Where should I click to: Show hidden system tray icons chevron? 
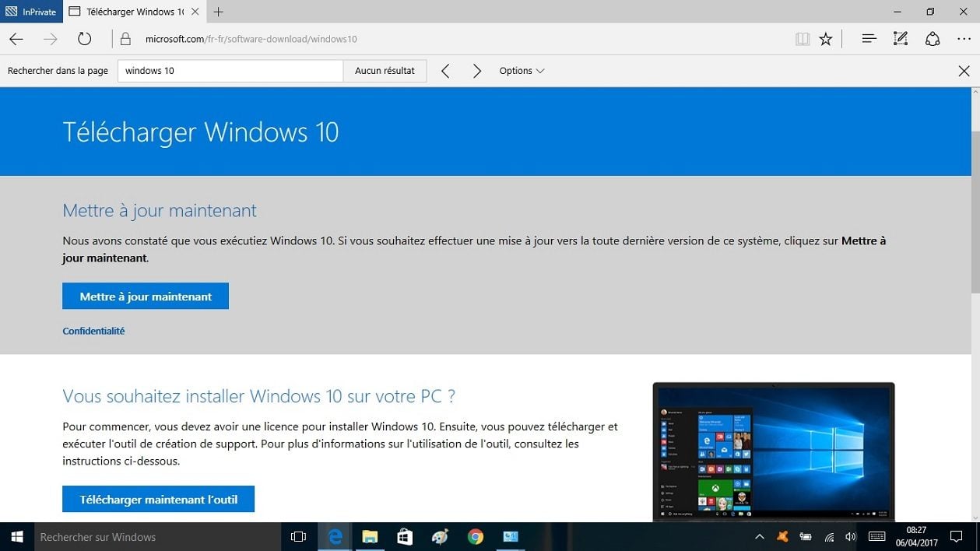(760, 537)
